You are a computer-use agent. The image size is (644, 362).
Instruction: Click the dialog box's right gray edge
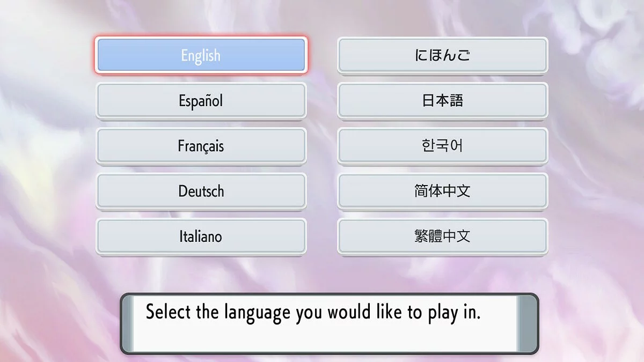tap(526, 323)
